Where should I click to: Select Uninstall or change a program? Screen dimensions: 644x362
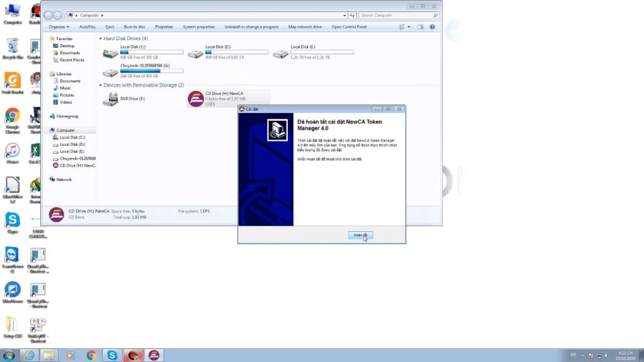(x=252, y=26)
